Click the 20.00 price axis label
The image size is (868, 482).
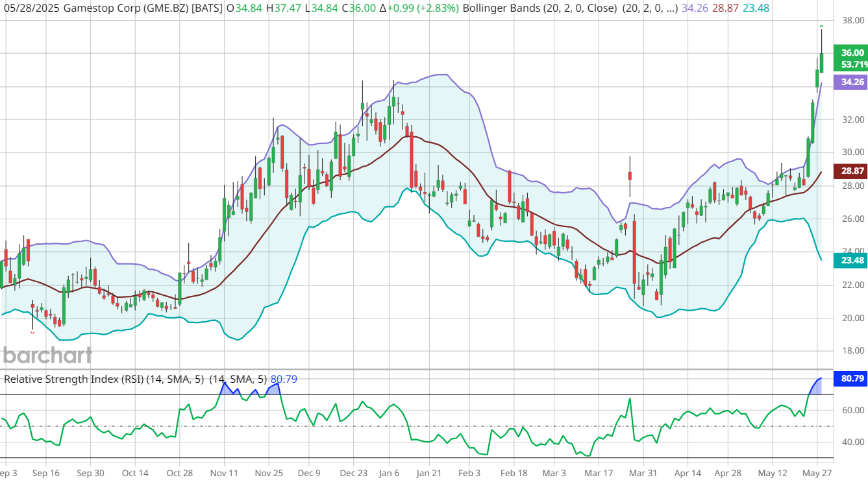point(852,319)
